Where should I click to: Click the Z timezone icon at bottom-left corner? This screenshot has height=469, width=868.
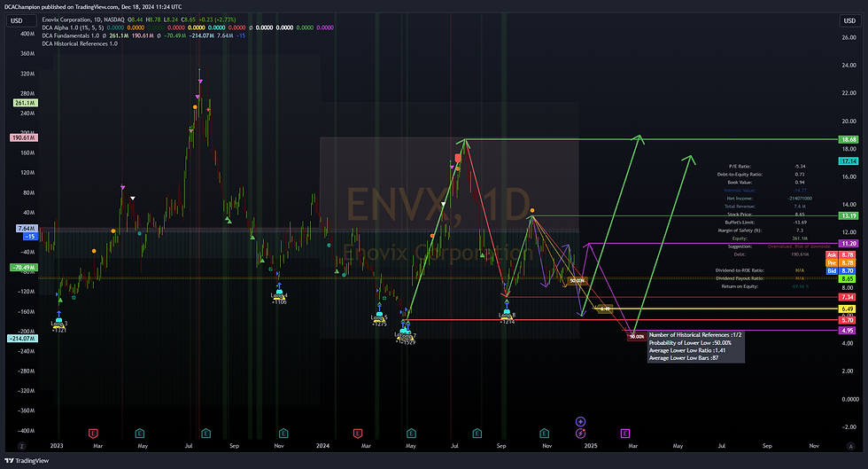[x=21, y=446]
